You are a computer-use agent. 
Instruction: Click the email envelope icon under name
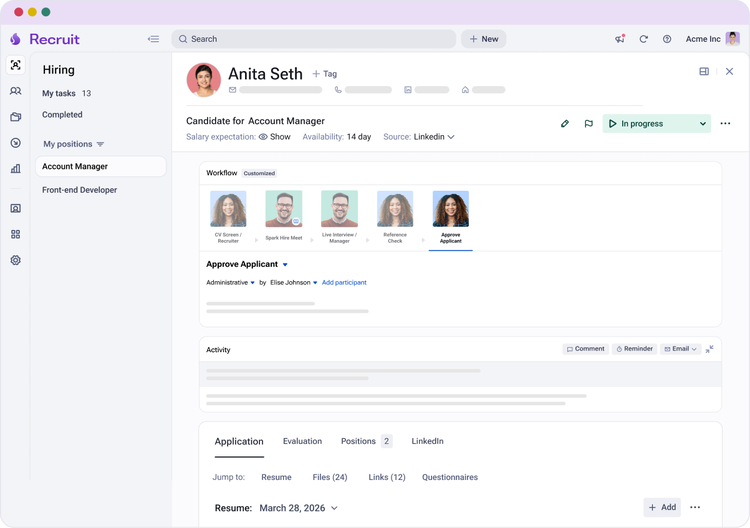pos(232,89)
